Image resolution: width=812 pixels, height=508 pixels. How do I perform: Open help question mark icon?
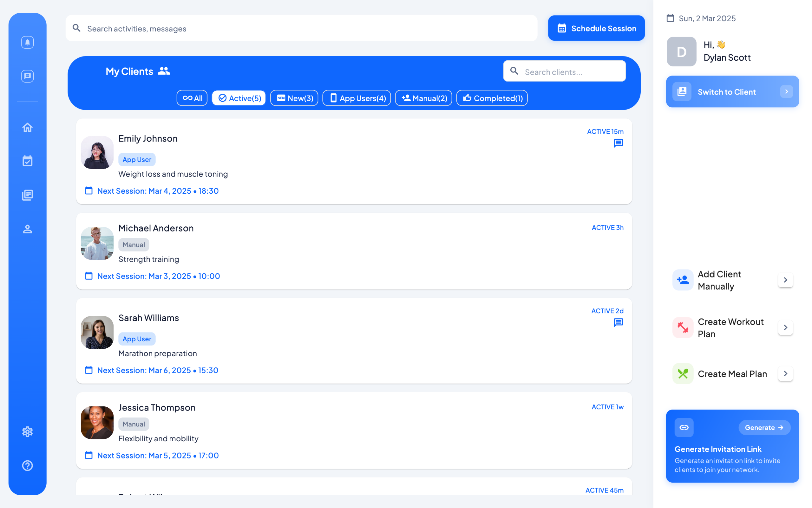click(x=28, y=466)
